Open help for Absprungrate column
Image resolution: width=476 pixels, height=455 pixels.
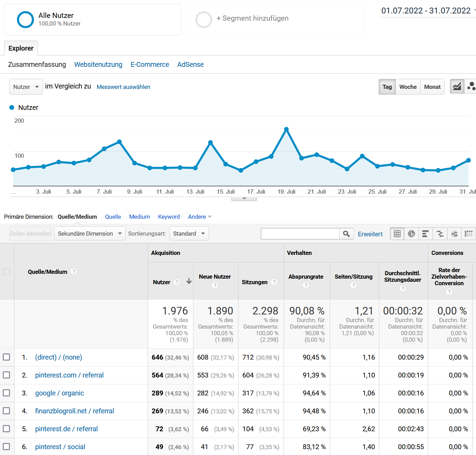click(x=306, y=285)
